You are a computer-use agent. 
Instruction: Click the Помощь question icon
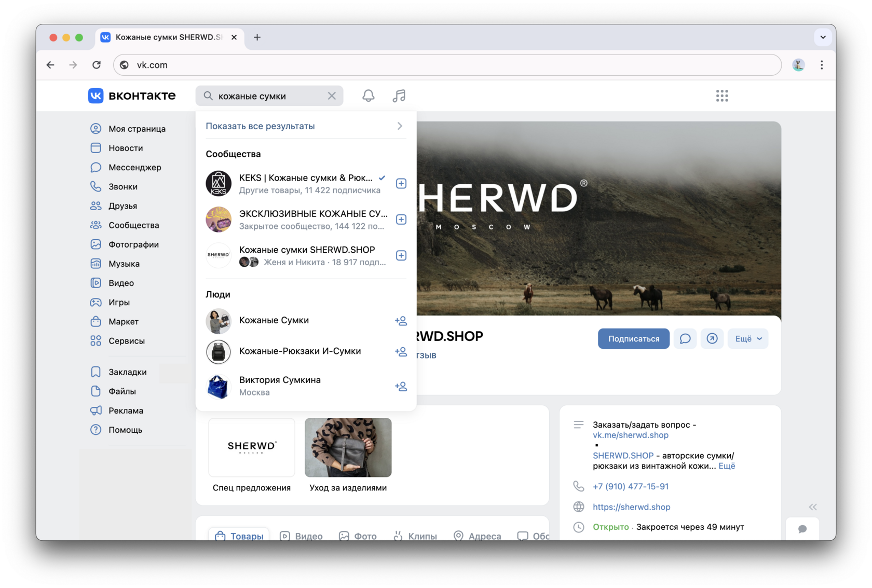[96, 430]
